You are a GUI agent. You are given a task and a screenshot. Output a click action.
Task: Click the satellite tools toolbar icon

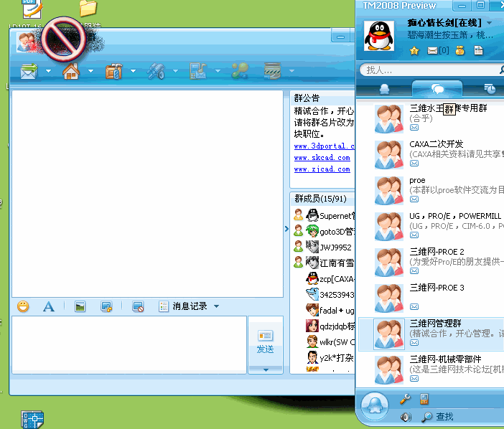click(x=156, y=71)
